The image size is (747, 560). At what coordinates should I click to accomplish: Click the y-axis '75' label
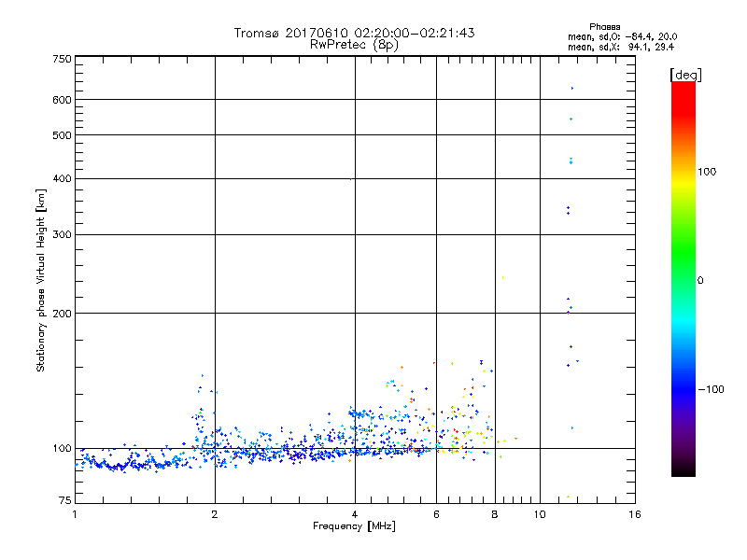point(65,500)
